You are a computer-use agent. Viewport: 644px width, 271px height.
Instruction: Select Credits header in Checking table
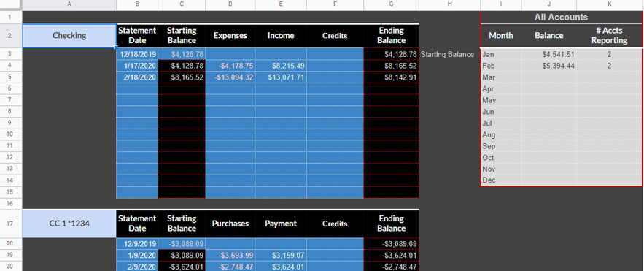click(335, 35)
